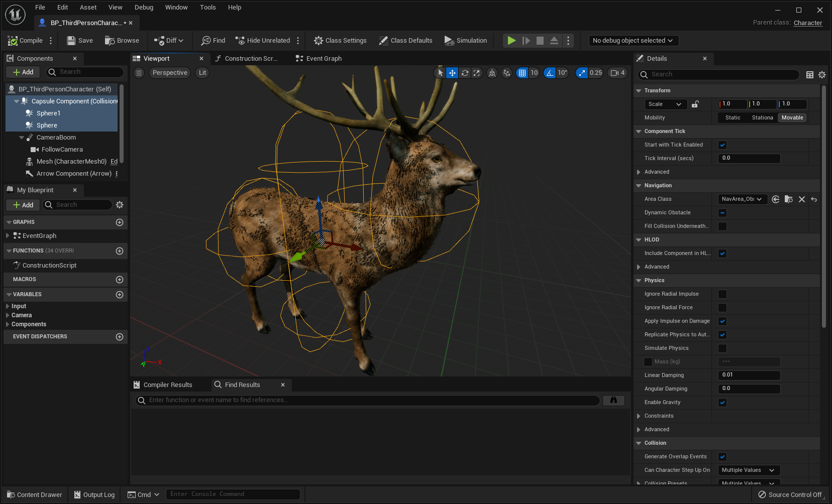Click the green Play button
This screenshot has width=832, height=504.
tap(511, 41)
